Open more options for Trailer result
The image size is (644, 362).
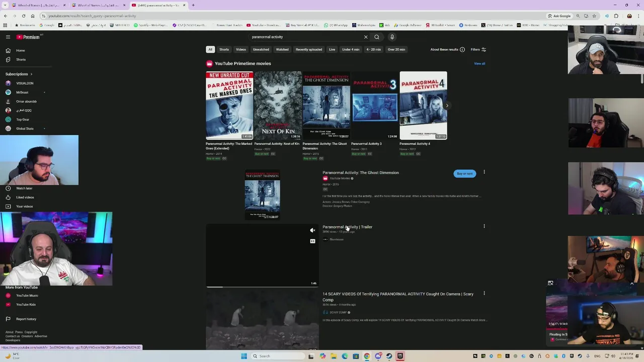(484, 226)
